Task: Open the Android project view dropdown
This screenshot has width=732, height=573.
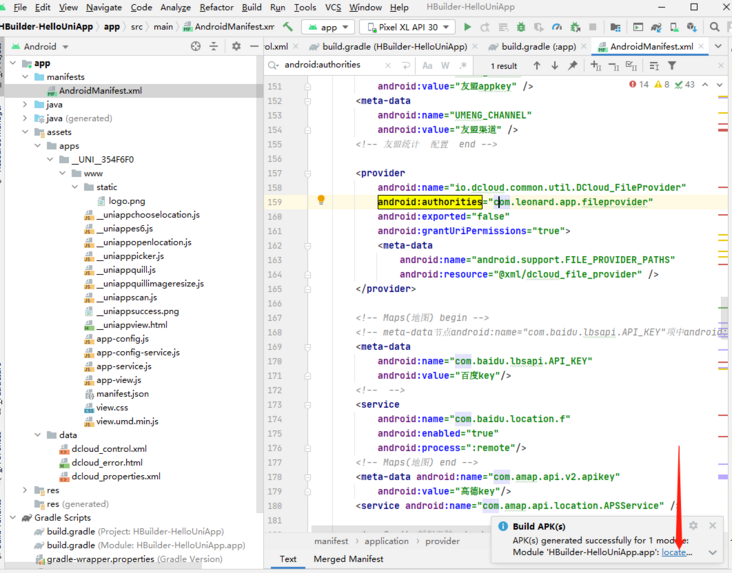Action: (x=41, y=46)
